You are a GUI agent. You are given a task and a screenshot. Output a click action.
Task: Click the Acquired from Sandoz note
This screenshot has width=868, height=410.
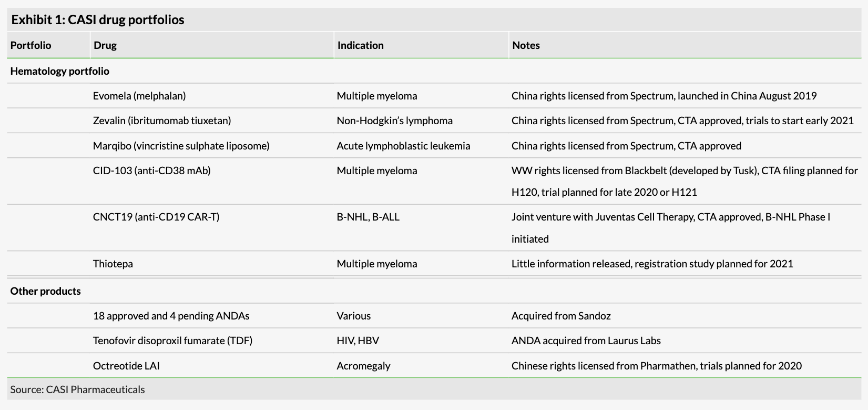[x=561, y=316]
